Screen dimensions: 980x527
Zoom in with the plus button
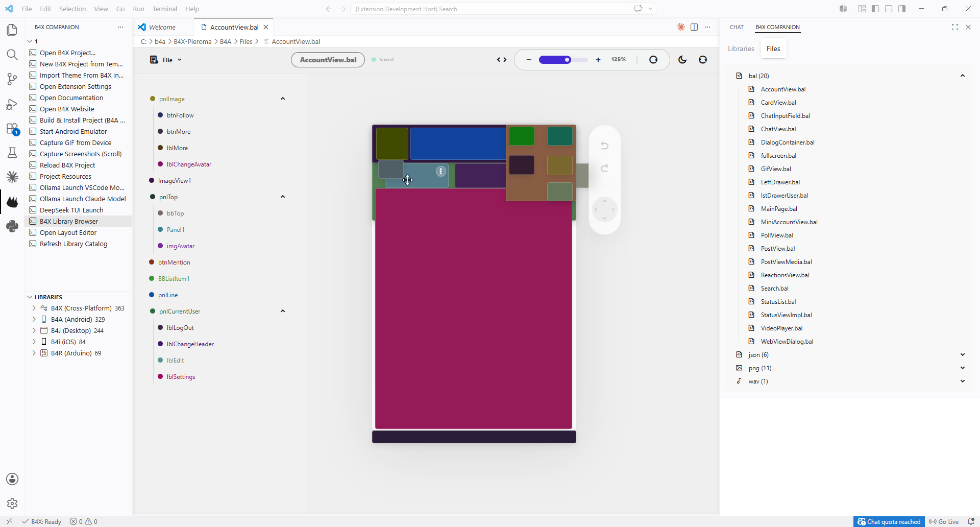pos(598,60)
